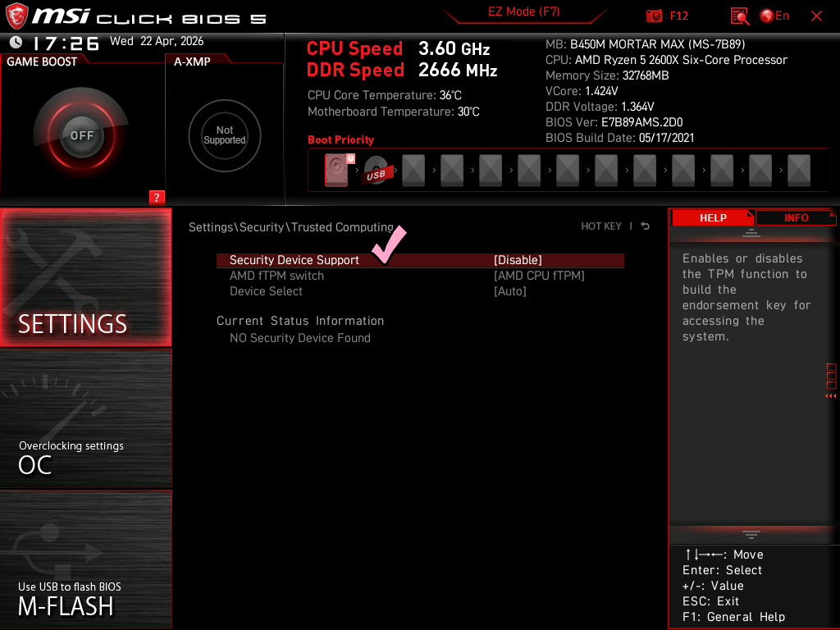The width and height of the screenshot is (840, 630).
Task: Click the VCore 1.424V reading
Action: [x=582, y=91]
